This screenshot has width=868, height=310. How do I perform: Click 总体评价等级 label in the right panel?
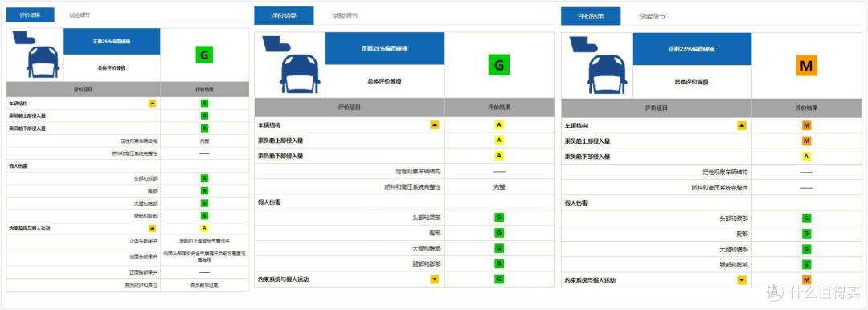pyautogui.click(x=691, y=82)
